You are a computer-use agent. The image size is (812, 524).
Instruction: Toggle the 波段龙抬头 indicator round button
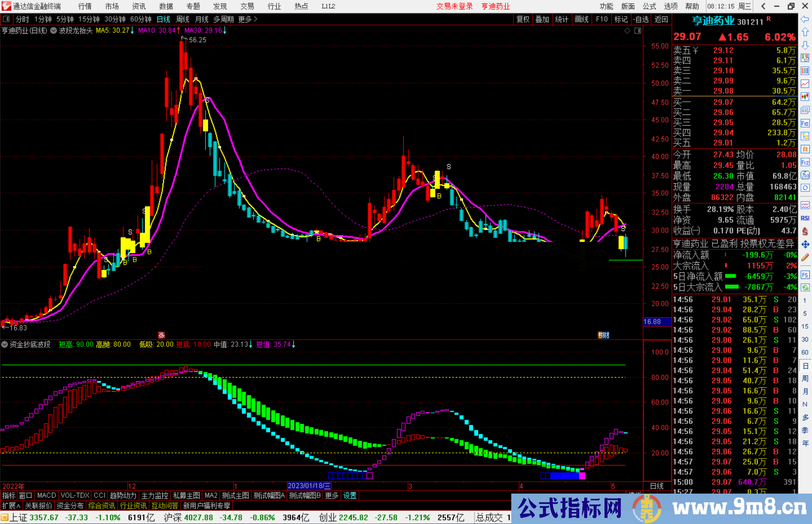[54, 30]
